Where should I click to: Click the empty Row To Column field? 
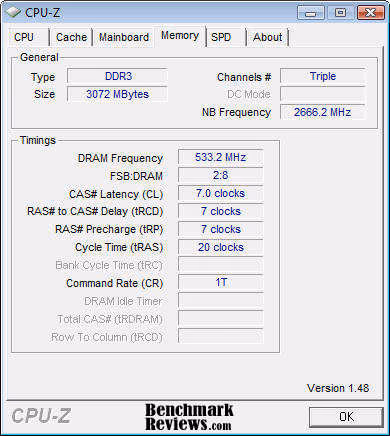point(221,337)
